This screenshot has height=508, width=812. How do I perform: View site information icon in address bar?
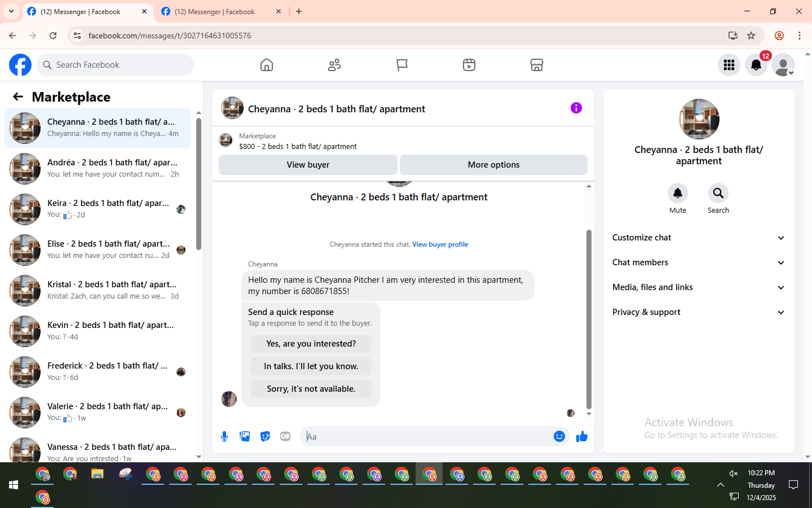pyautogui.click(x=77, y=36)
